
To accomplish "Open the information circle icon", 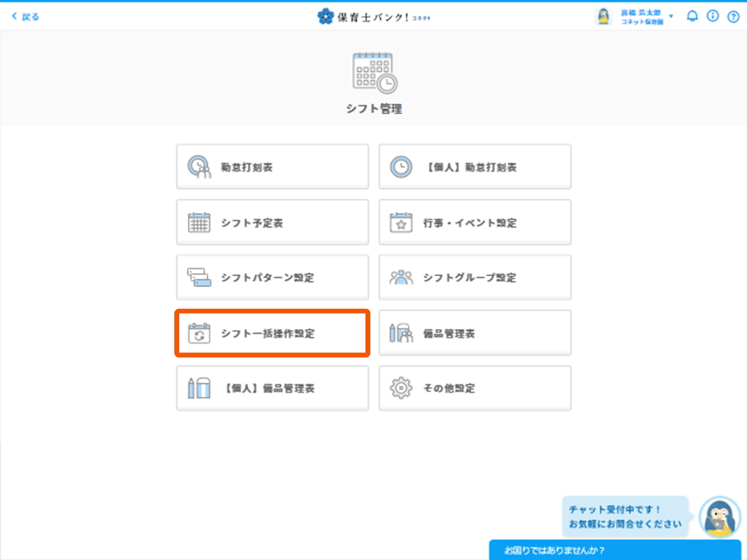I will (x=713, y=16).
